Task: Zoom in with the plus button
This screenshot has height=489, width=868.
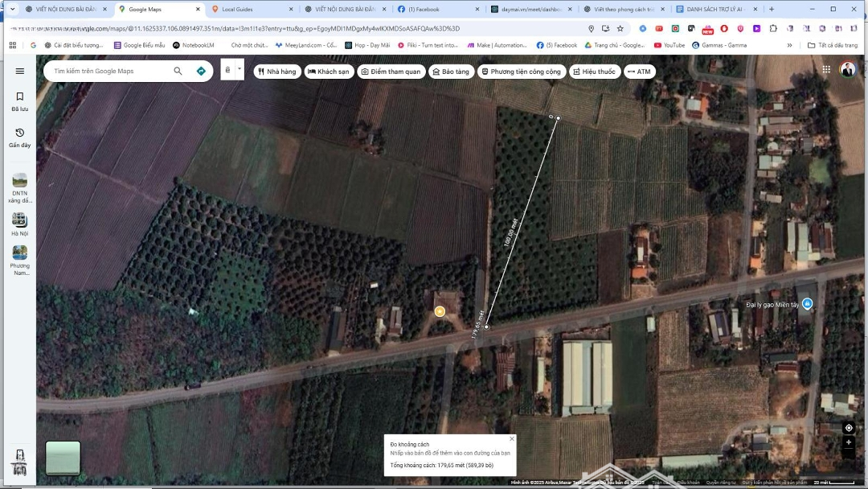Action: [849, 442]
